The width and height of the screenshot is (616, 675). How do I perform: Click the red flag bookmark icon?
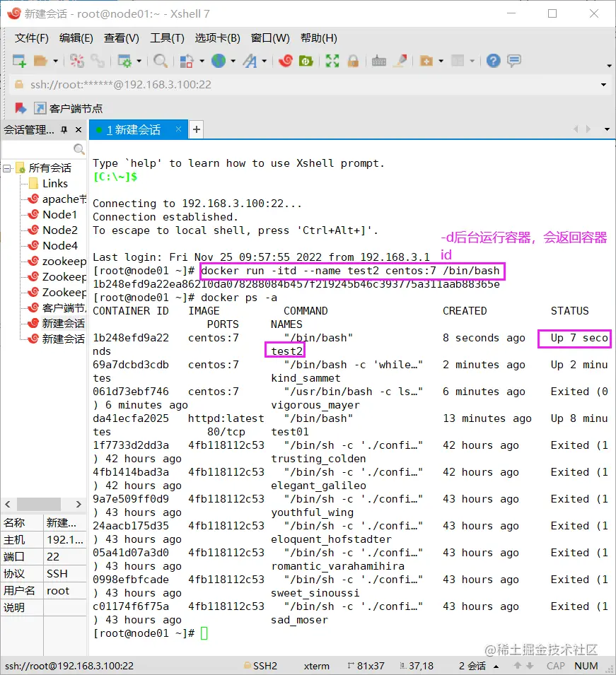[21, 108]
